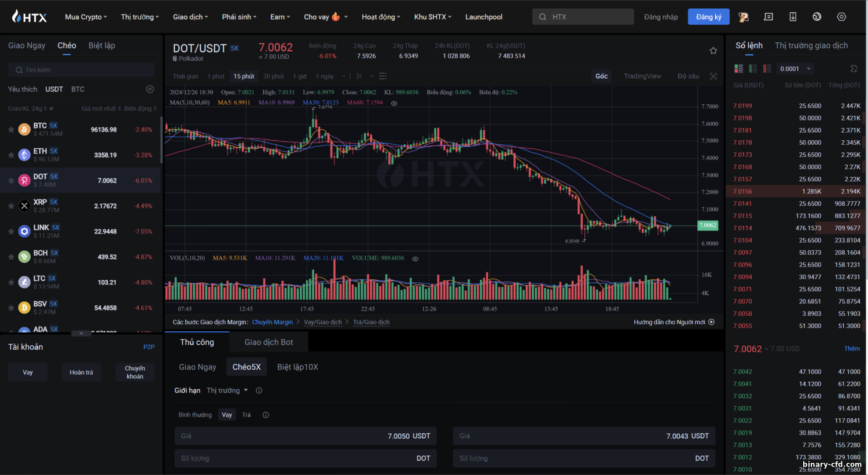Toggle favorite star for BTC row
868x475 pixels.
tap(11, 130)
